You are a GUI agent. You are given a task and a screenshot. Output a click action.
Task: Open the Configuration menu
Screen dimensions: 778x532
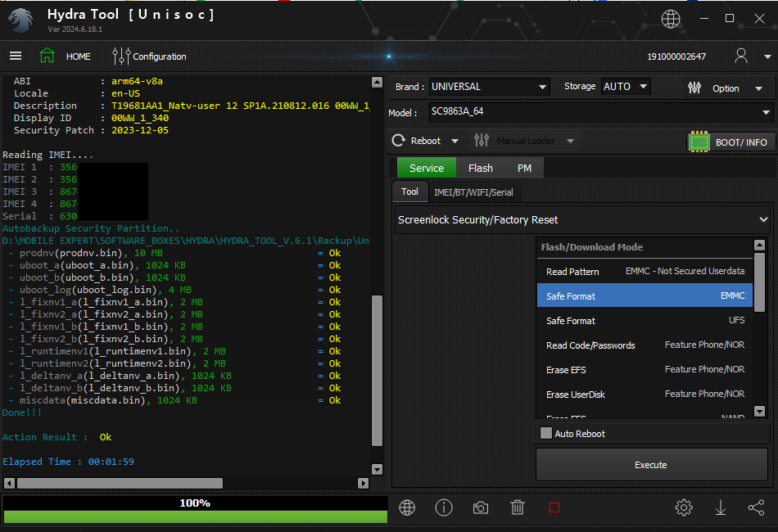159,56
